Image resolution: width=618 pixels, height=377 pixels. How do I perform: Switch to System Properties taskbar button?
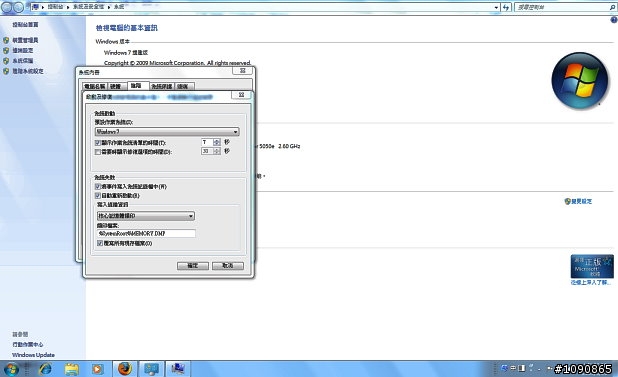point(178,369)
